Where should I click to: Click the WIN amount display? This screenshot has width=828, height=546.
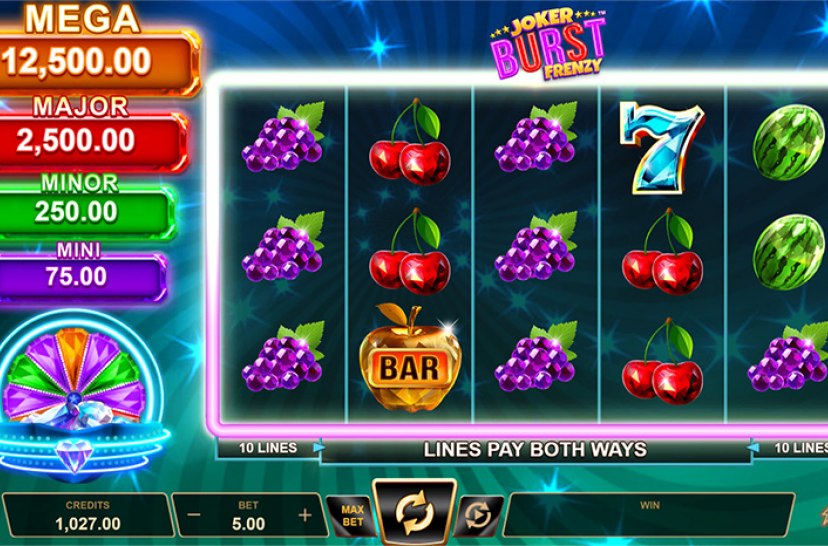[649, 515]
